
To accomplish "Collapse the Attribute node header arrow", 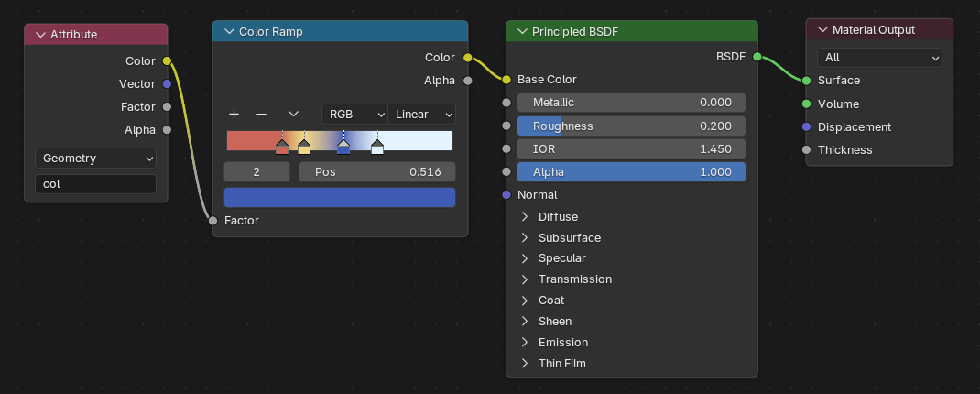I will coord(40,35).
